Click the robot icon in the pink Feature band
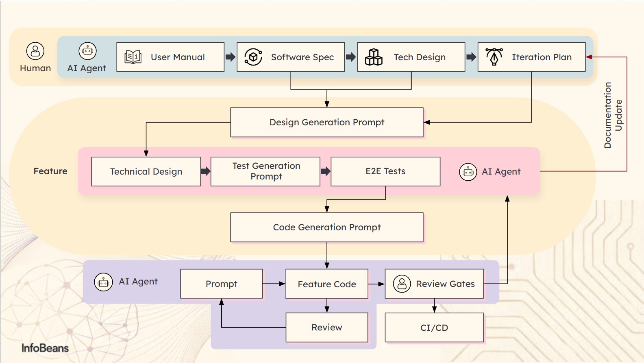The height and width of the screenshot is (363, 644). [468, 172]
